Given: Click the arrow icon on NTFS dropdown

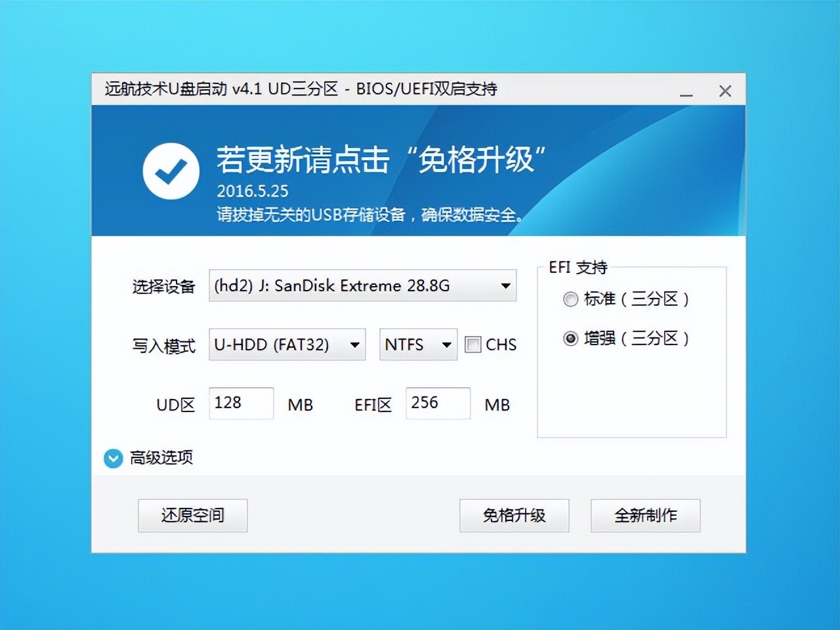Looking at the screenshot, I should click(x=448, y=344).
